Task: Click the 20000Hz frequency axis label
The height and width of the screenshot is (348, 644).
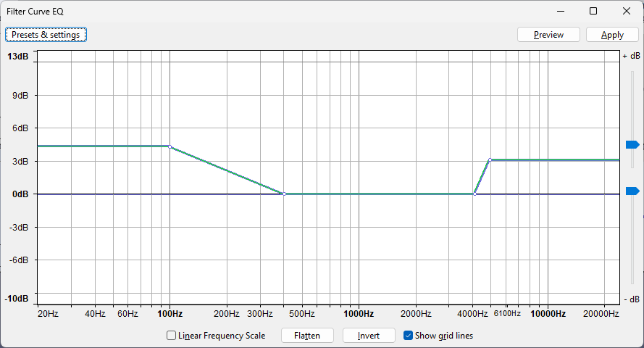Action: (x=601, y=314)
